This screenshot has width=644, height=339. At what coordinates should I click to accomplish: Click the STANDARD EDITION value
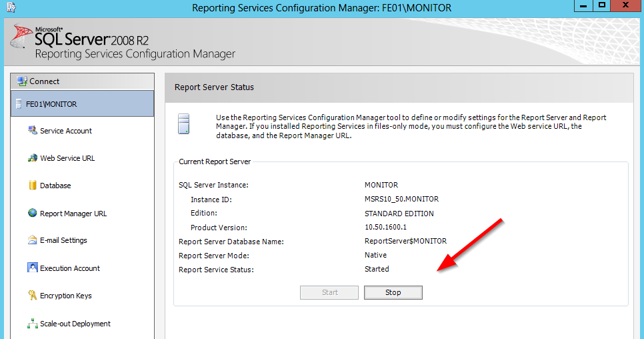[399, 214]
